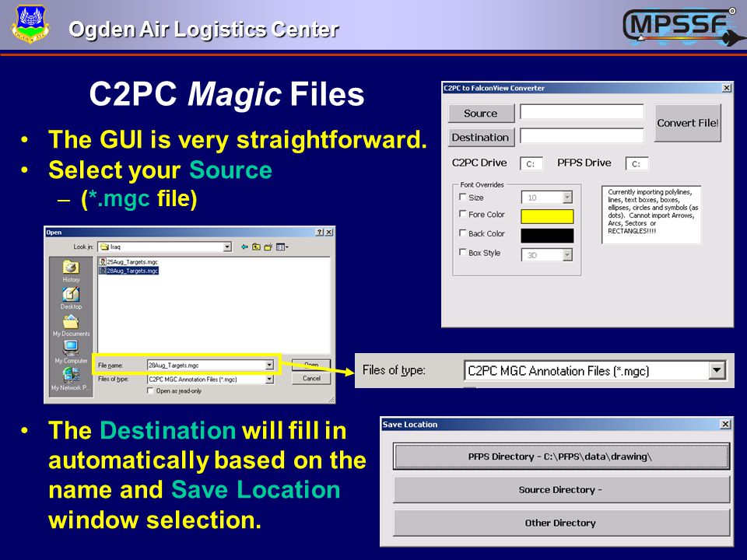The height and width of the screenshot is (560, 747).
Task: Pick the yellow Fore Color swatch
Action: point(547,216)
